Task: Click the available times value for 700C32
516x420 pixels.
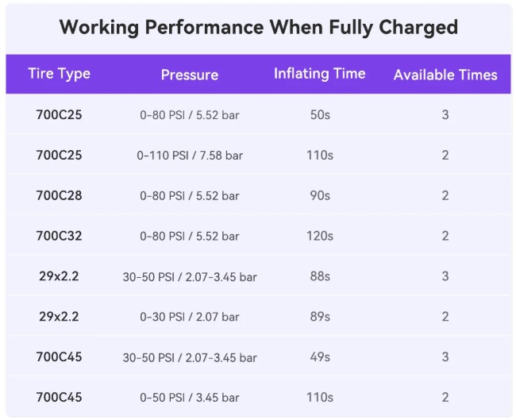Action: [x=445, y=236]
